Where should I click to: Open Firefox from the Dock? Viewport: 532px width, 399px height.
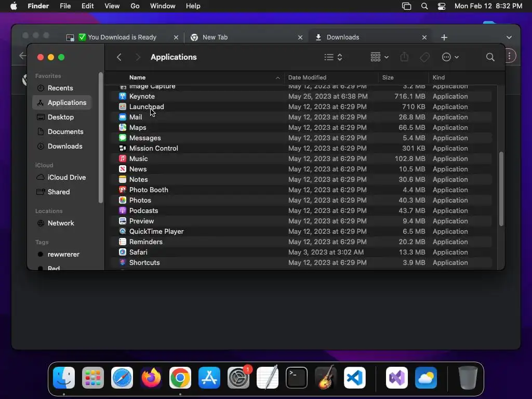pyautogui.click(x=151, y=378)
